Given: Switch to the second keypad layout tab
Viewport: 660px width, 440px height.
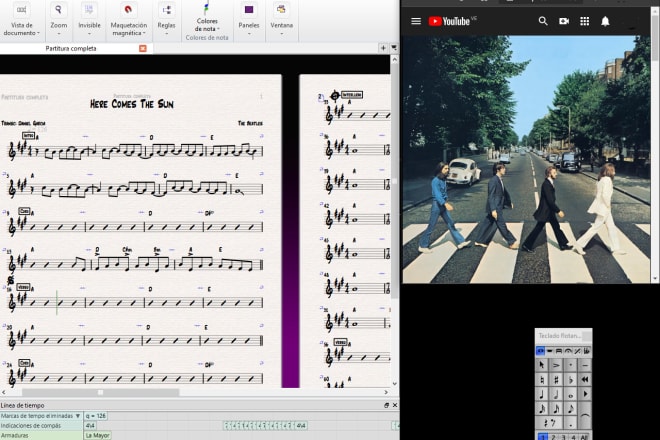Looking at the screenshot, I should [550, 351].
